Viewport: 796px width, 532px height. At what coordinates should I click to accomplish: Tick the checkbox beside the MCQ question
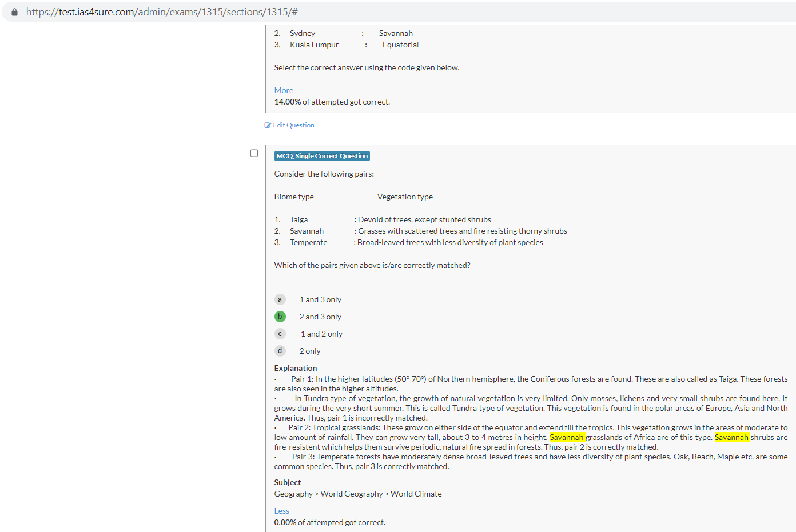(254, 153)
